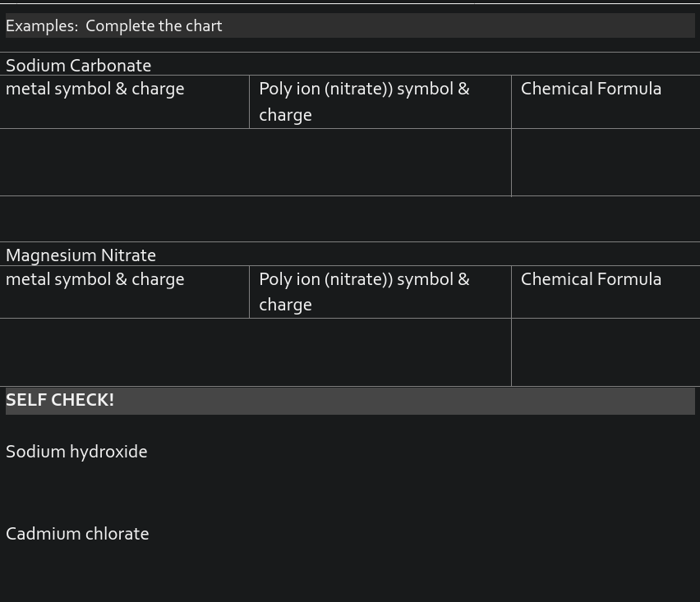
Task: Click the "SELF CHECK!" heading
Action: point(60,400)
